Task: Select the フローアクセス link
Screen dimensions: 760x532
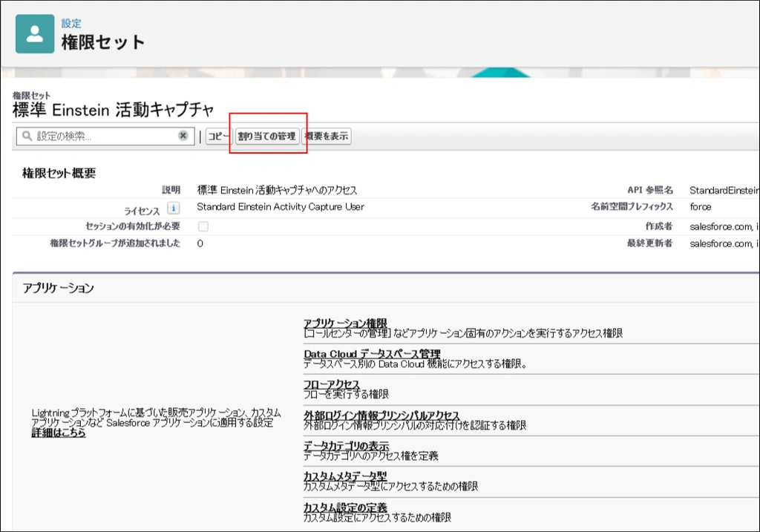Action: pyautogui.click(x=331, y=384)
